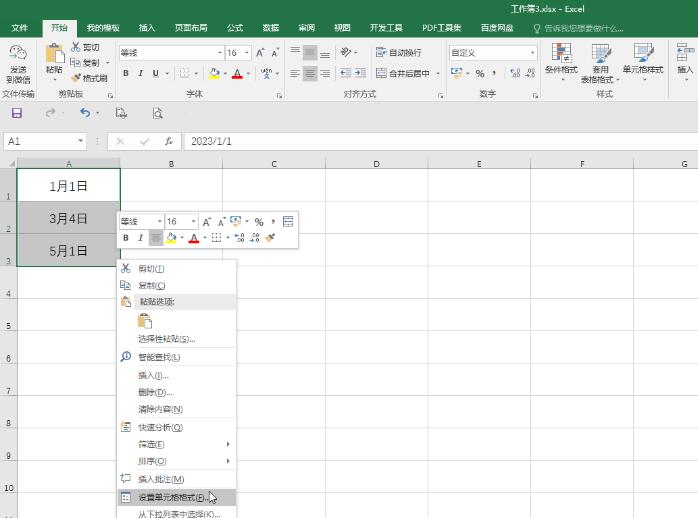Open the ribbon font size dropdown
698x518 pixels.
click(247, 53)
